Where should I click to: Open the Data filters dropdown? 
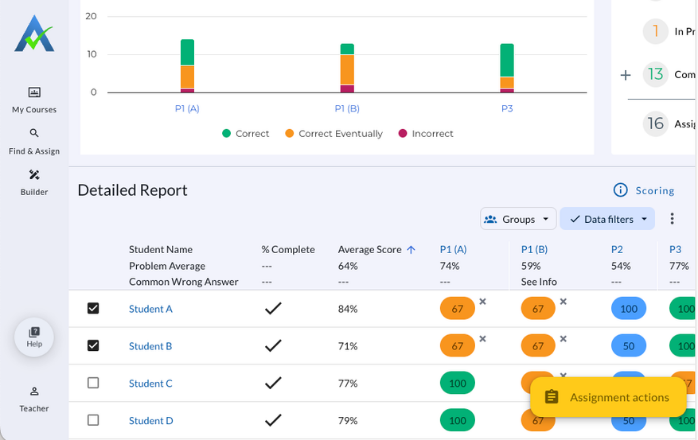click(607, 219)
